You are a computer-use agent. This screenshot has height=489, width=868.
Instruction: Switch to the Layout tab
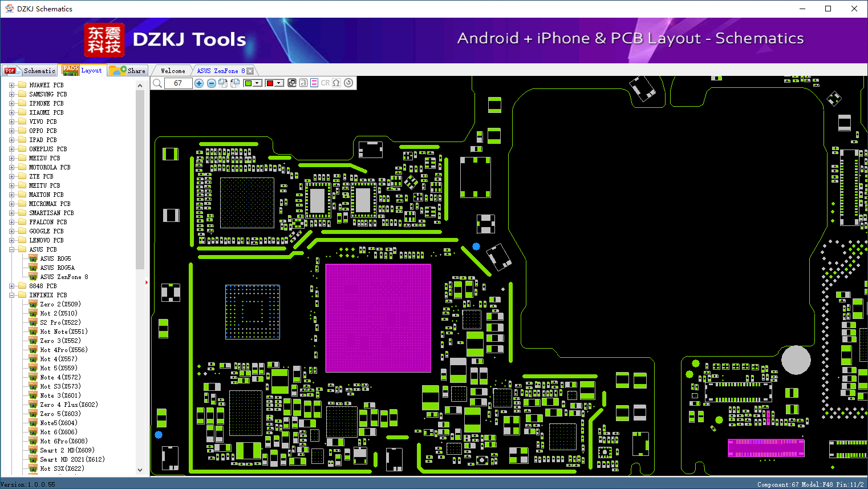(x=83, y=70)
